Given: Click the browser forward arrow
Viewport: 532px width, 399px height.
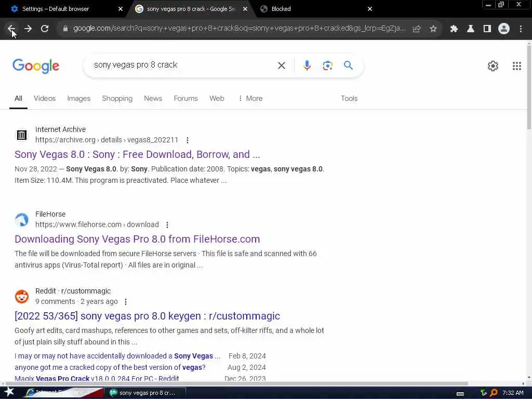Looking at the screenshot, I should click(x=28, y=29).
